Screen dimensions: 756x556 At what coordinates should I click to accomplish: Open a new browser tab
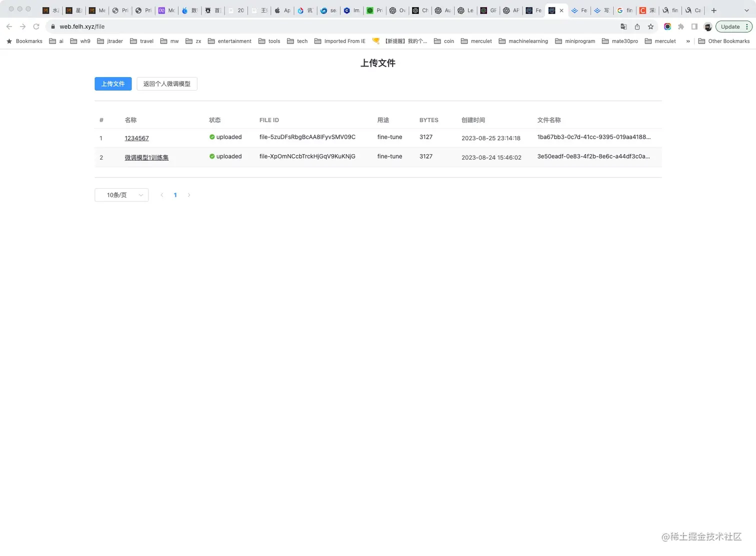tap(714, 10)
